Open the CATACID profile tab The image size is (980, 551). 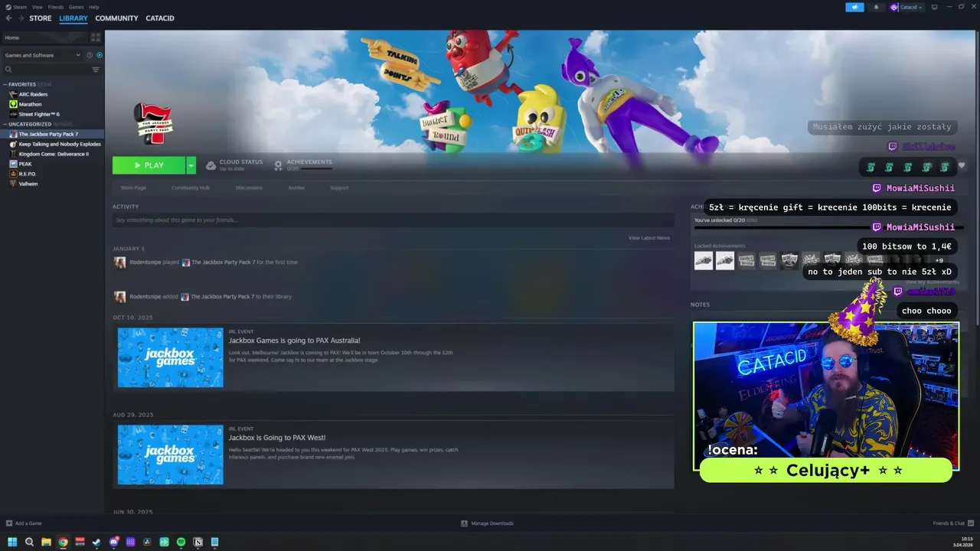160,18
